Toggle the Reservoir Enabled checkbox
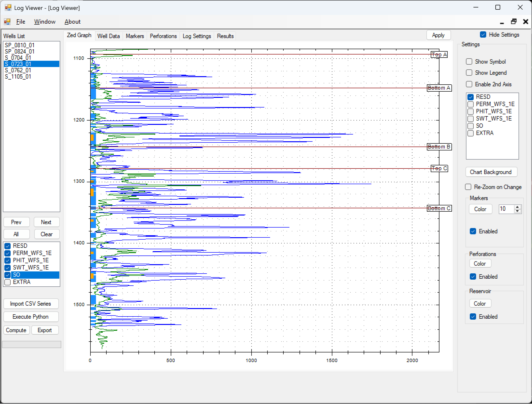 click(473, 317)
